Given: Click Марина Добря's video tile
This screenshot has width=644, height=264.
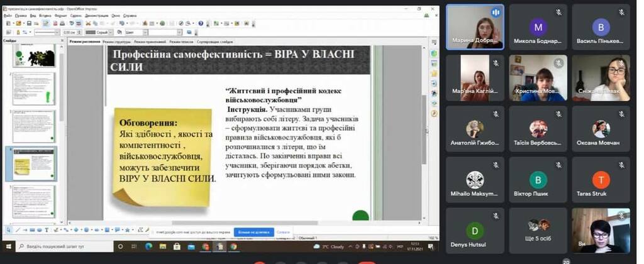Looking at the screenshot, I should click(475, 26).
